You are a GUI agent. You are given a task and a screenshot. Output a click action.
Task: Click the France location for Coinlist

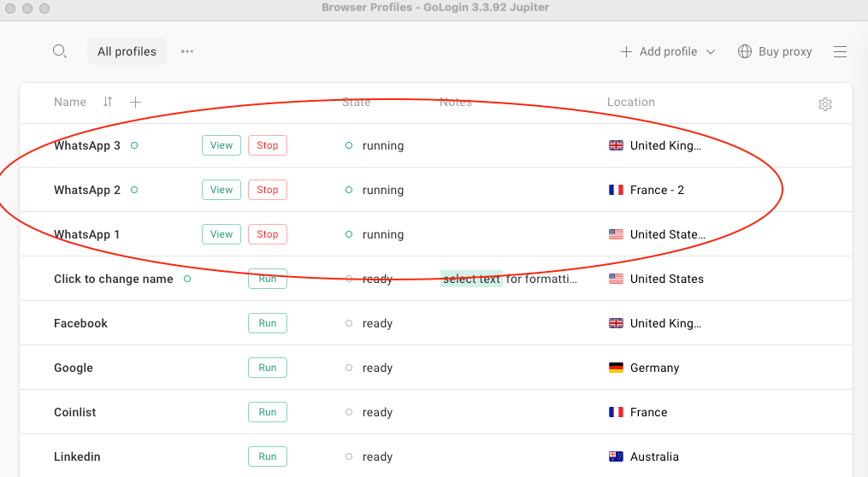point(638,412)
